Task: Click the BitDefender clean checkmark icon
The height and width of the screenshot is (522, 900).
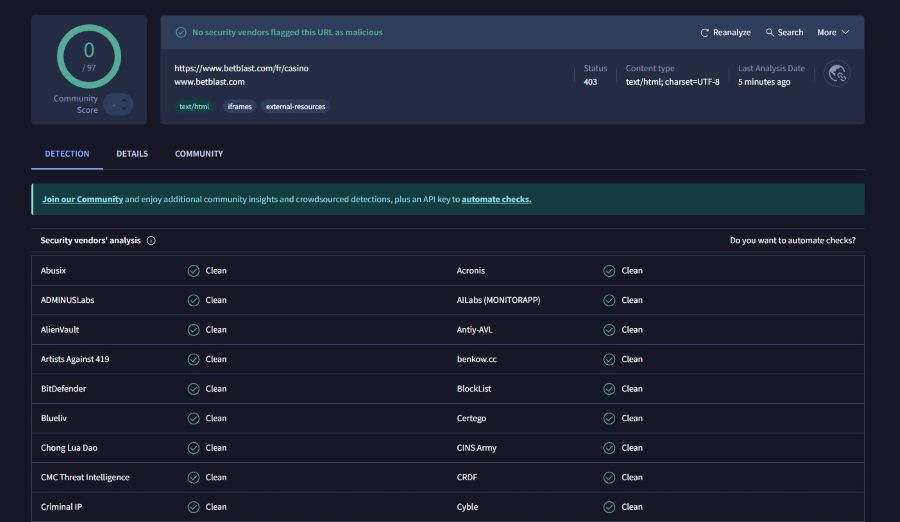Action: pos(193,389)
